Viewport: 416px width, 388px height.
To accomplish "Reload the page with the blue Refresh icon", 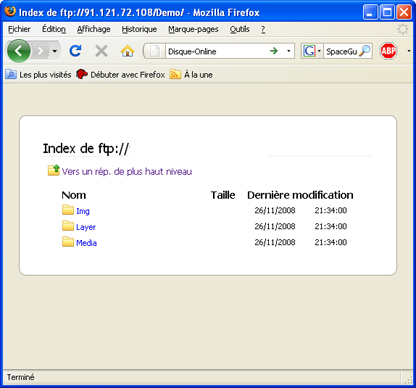I will (75, 51).
